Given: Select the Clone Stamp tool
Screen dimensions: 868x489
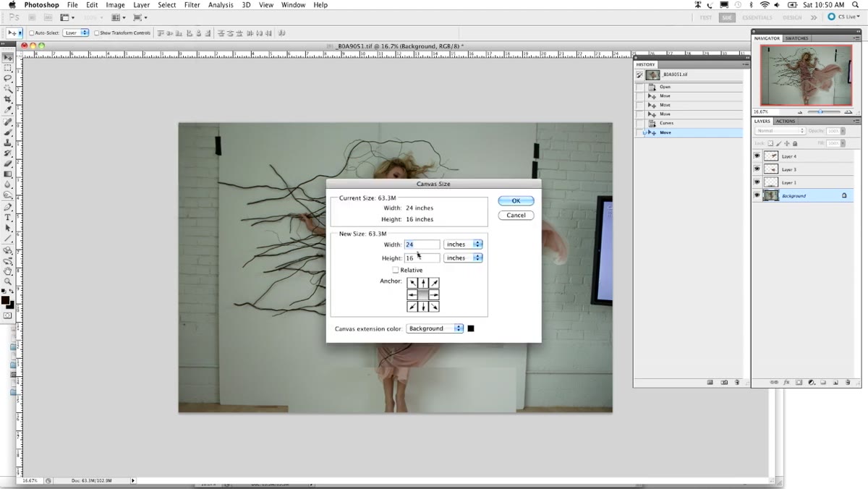Looking at the screenshot, I should click(x=8, y=143).
